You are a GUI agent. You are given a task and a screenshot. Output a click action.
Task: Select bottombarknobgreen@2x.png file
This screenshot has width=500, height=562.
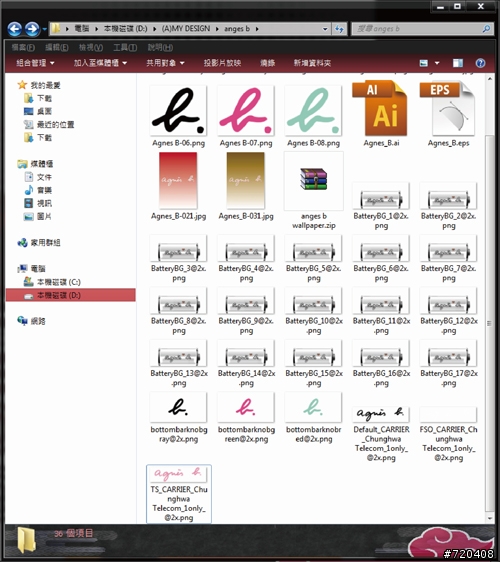(x=246, y=418)
